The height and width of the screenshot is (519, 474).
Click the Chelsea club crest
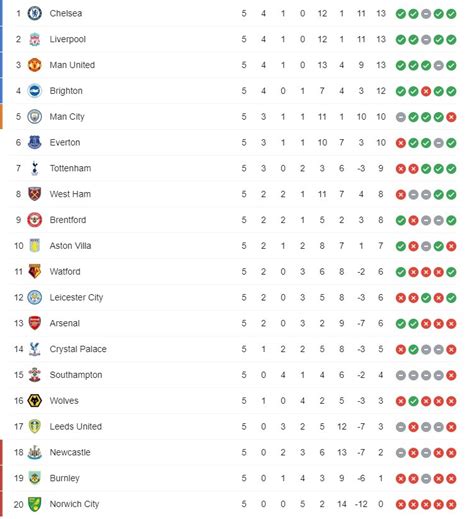pos(34,13)
